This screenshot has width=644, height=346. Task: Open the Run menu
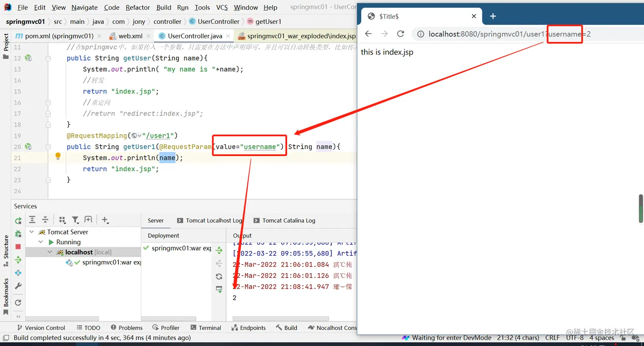coord(183,7)
